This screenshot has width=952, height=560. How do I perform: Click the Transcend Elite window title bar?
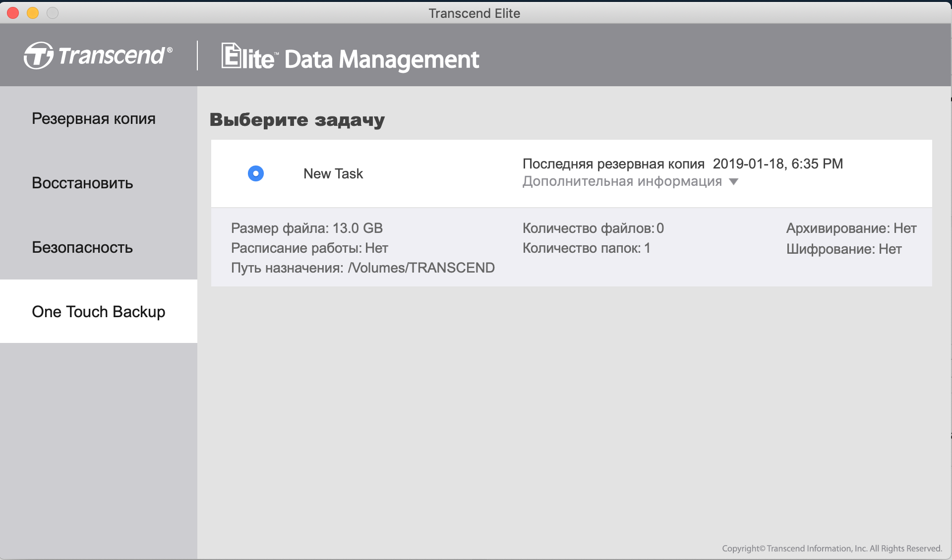pos(474,13)
